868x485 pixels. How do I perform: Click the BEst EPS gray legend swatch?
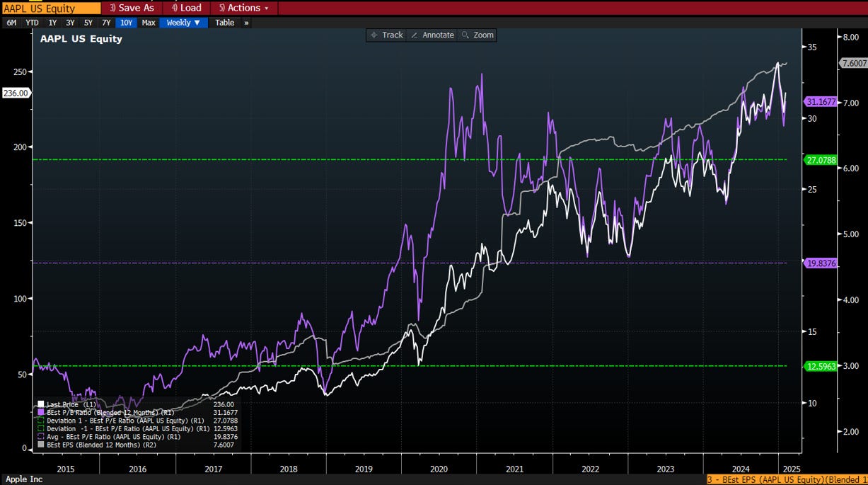(x=41, y=445)
